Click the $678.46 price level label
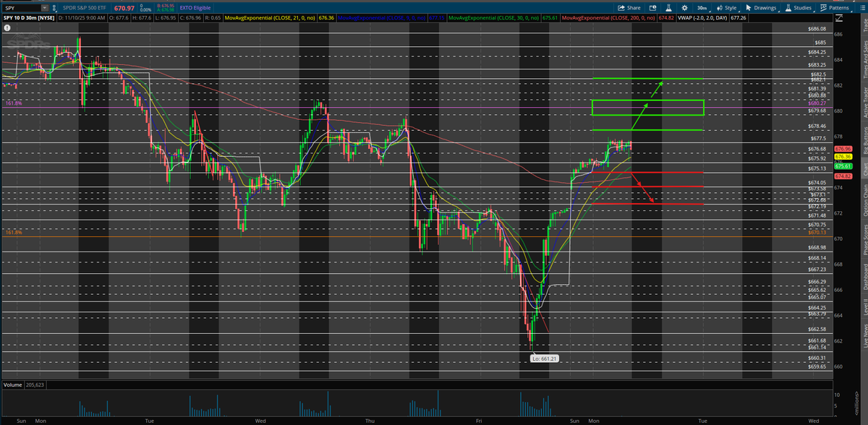868x425 pixels. click(817, 126)
